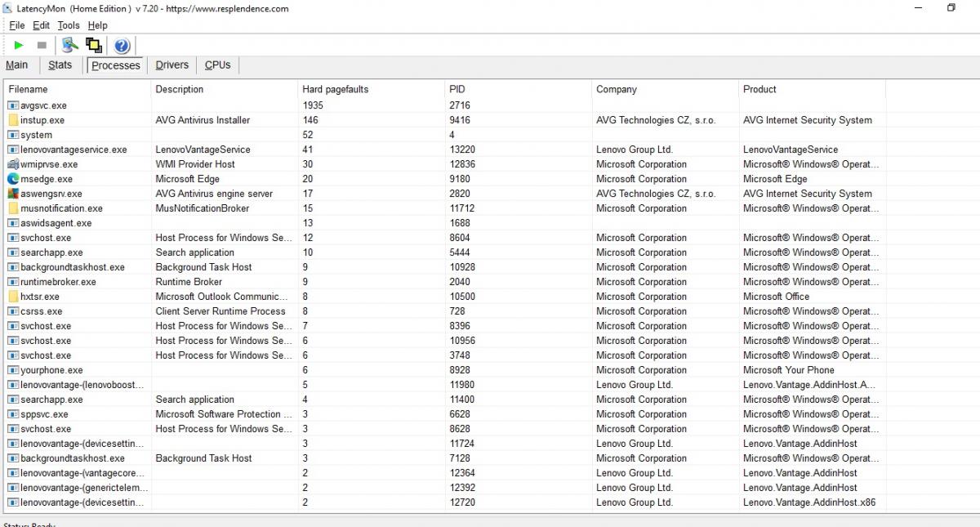Screen dimensions: 980x527
Task: Click the 'Microsoft Office' product cell
Action: (777, 297)
